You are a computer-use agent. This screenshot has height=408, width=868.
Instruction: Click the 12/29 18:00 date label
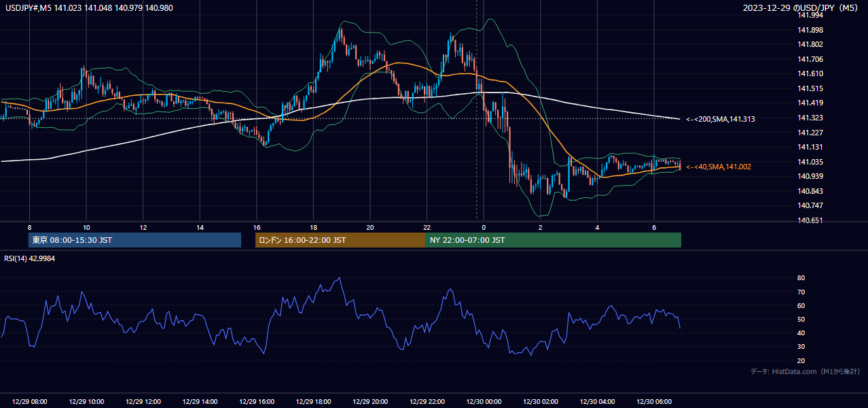point(313,402)
